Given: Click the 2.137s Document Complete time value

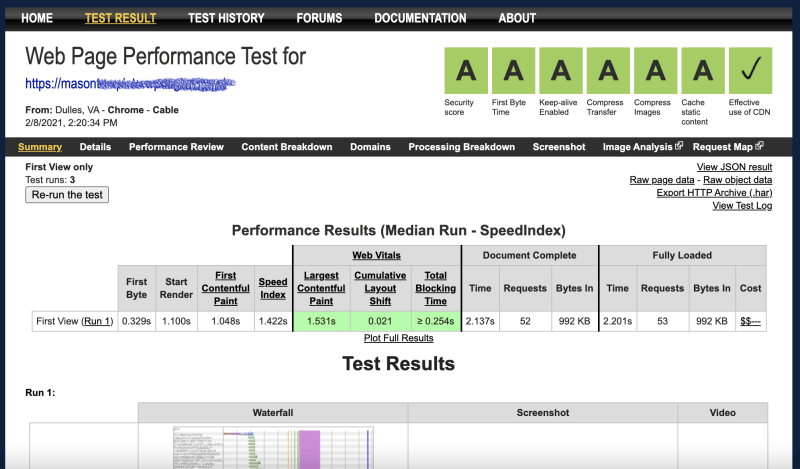Looking at the screenshot, I should 480,321.
